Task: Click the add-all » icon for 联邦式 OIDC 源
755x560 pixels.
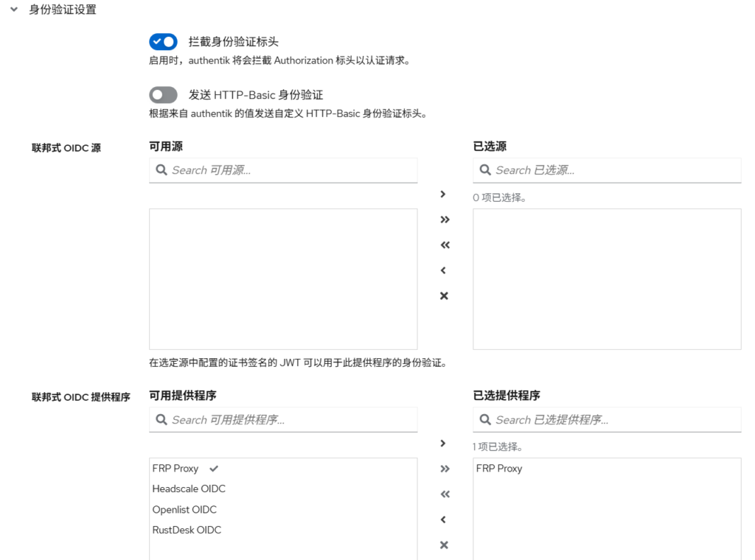Action: coord(444,219)
